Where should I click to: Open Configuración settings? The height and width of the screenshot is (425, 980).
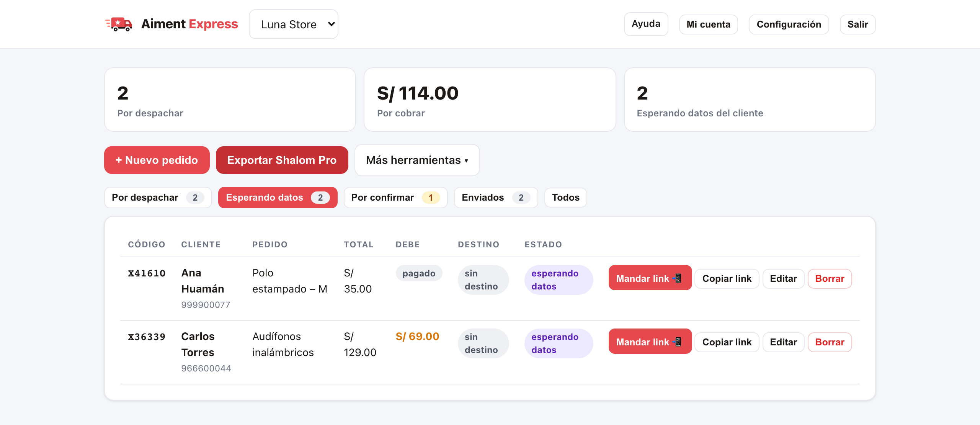(x=789, y=25)
